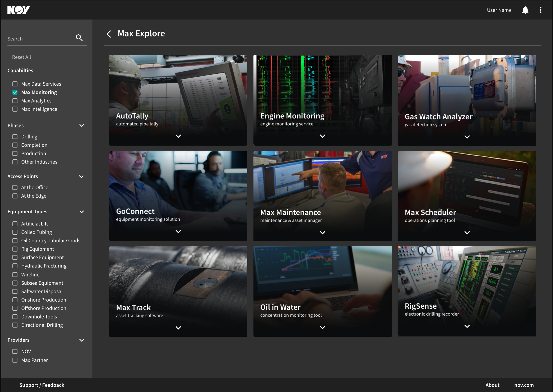Expand the Oil in Water card
This screenshot has height=392, width=553.
click(323, 327)
